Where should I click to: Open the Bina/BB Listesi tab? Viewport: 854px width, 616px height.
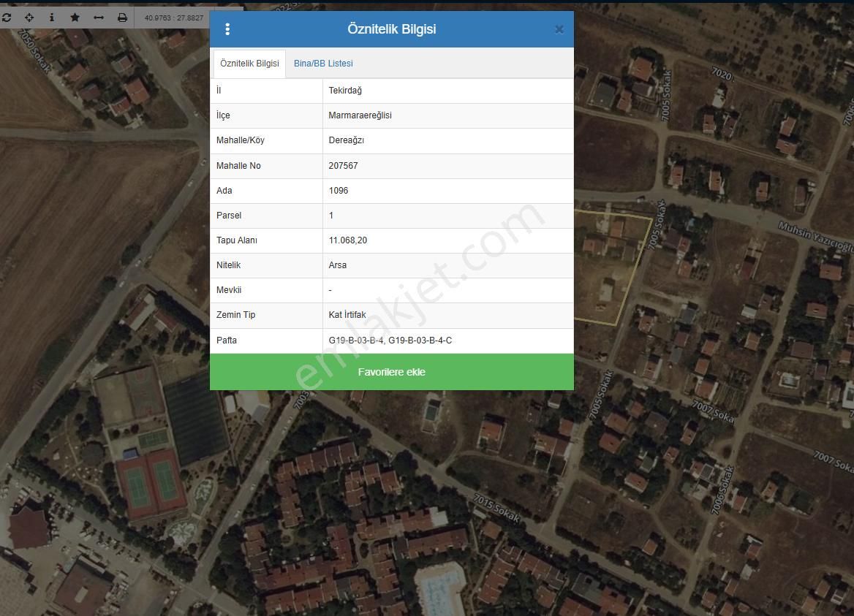323,63
